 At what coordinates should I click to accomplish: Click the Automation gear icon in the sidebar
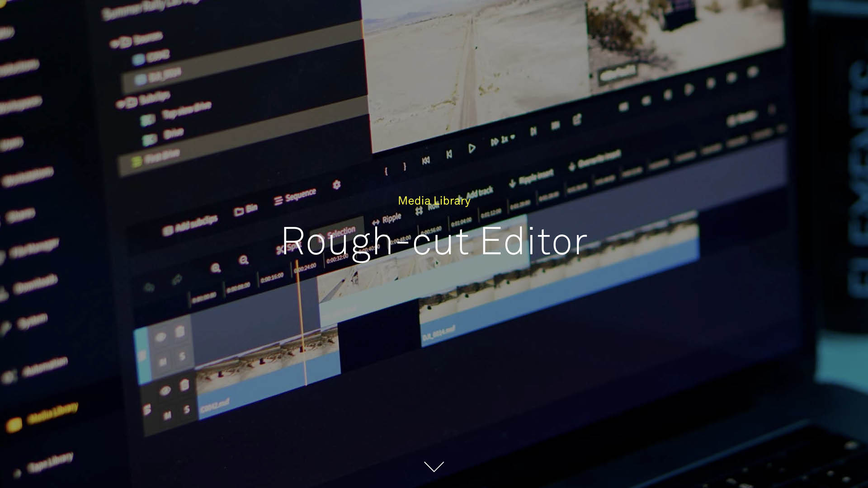click(x=9, y=376)
